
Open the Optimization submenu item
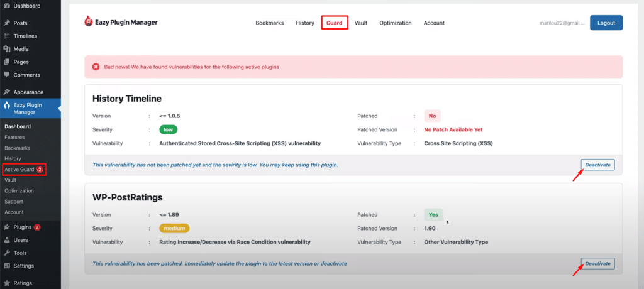point(19,191)
